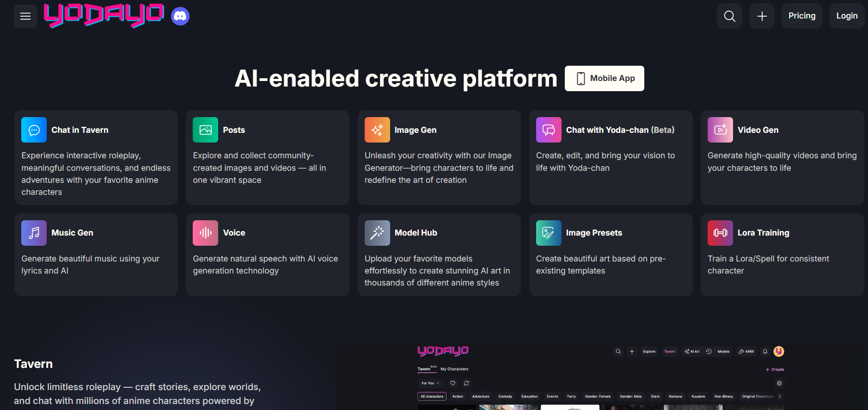Click the "Voice" card title

(x=234, y=233)
